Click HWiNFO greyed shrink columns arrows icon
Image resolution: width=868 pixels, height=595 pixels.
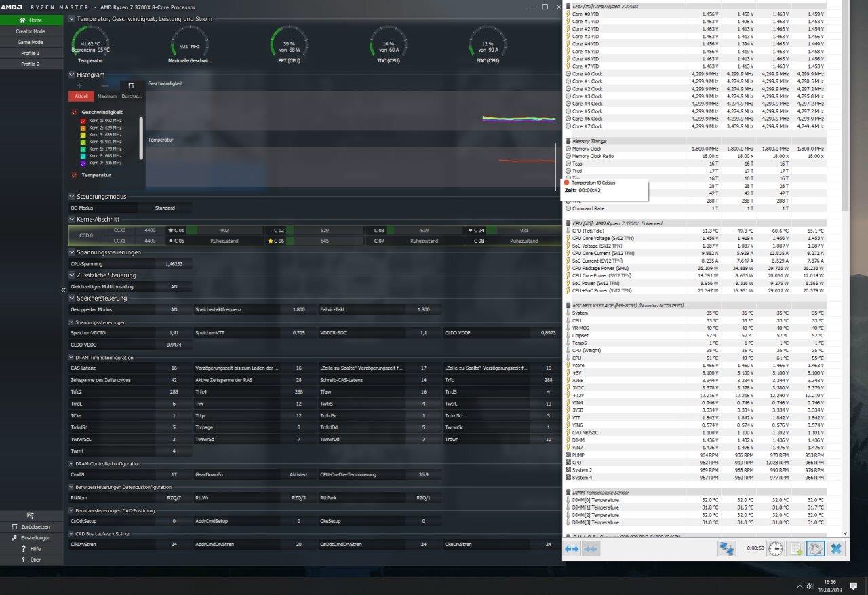590,549
